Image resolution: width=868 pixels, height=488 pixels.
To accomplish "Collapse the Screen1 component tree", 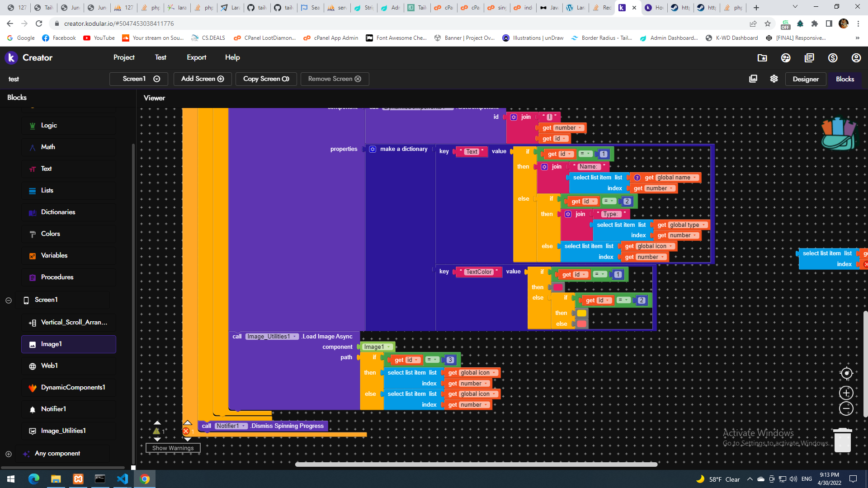I will point(9,300).
